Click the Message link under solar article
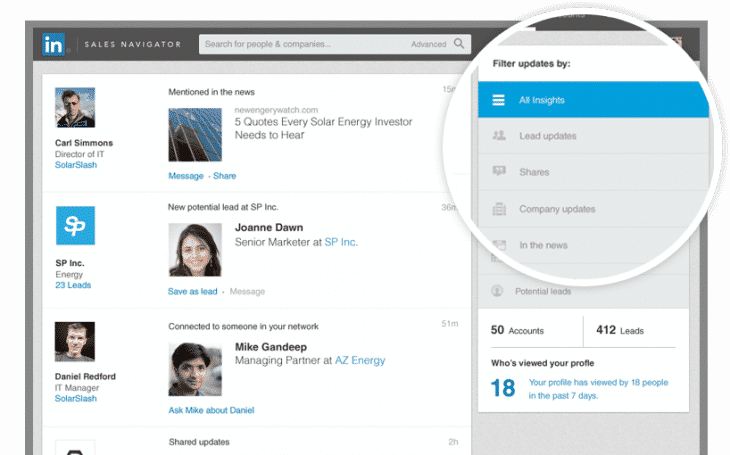Image resolution: width=730 pixels, height=455 pixels. click(x=185, y=176)
